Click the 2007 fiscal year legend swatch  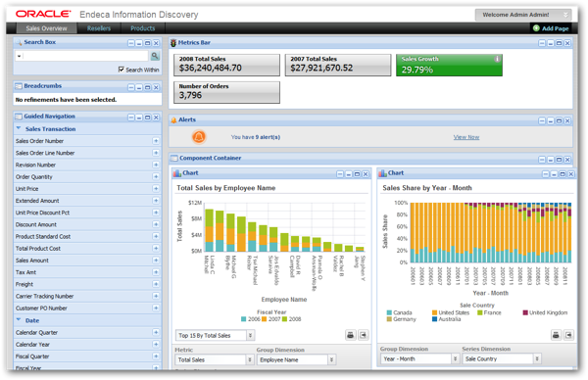264,319
